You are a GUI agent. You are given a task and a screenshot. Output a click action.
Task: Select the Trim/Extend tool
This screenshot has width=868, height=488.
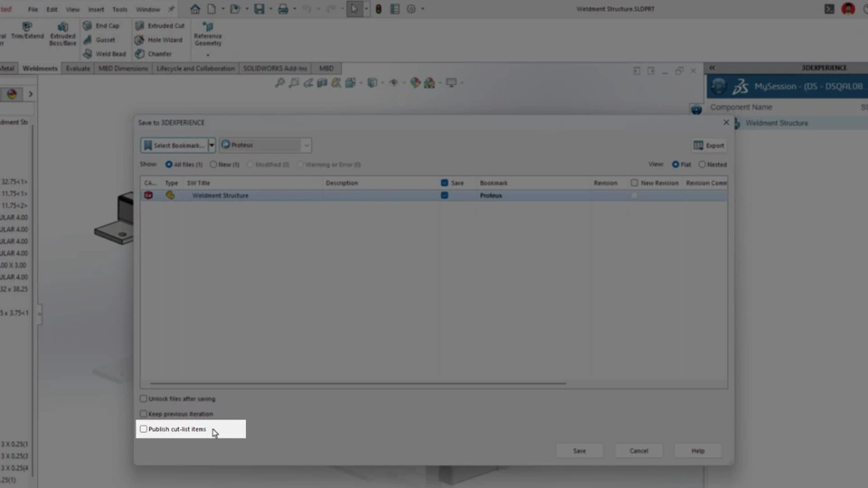(27, 31)
